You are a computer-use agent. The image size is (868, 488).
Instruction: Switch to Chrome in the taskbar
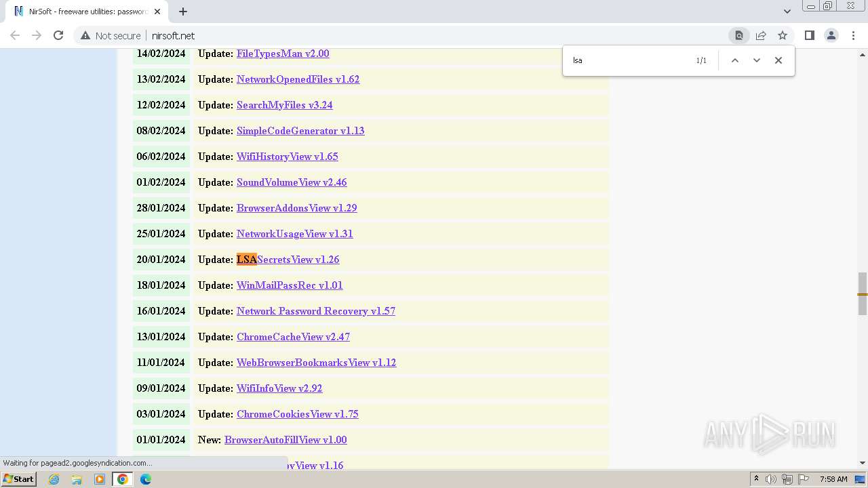coord(122,479)
